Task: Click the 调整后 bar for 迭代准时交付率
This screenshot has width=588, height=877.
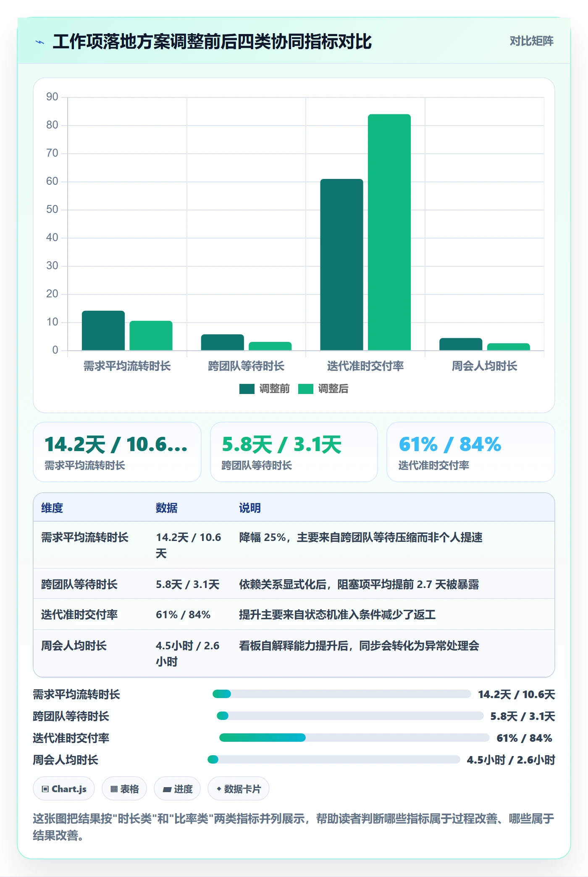Action: click(389, 232)
